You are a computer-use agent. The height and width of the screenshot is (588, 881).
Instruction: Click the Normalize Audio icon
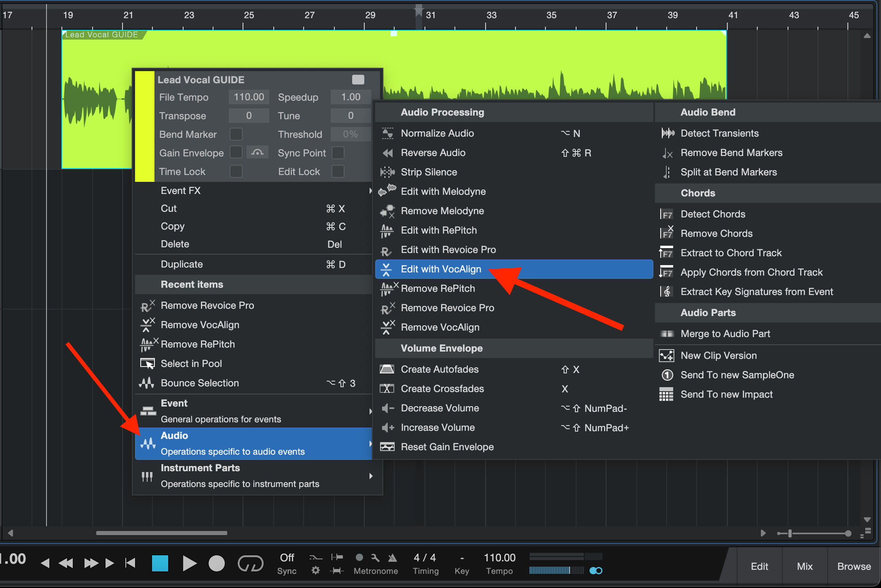pyautogui.click(x=387, y=133)
